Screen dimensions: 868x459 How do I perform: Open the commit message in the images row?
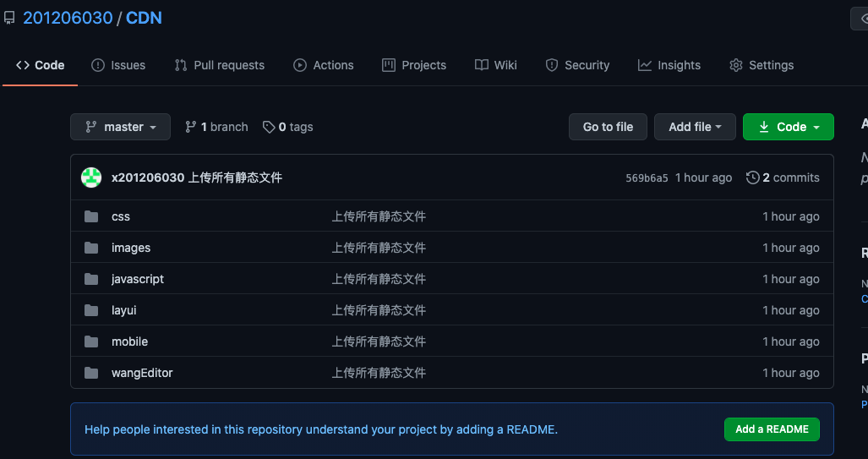[x=379, y=248]
